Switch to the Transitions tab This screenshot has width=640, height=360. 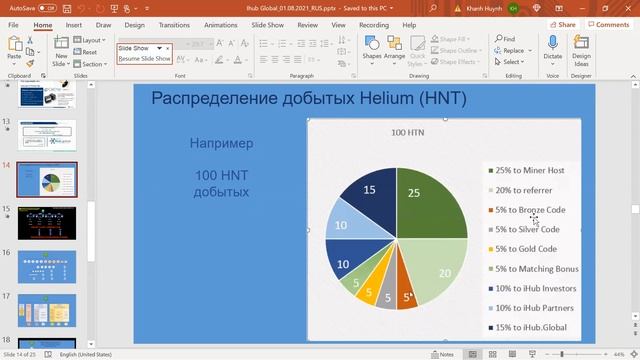click(x=174, y=25)
